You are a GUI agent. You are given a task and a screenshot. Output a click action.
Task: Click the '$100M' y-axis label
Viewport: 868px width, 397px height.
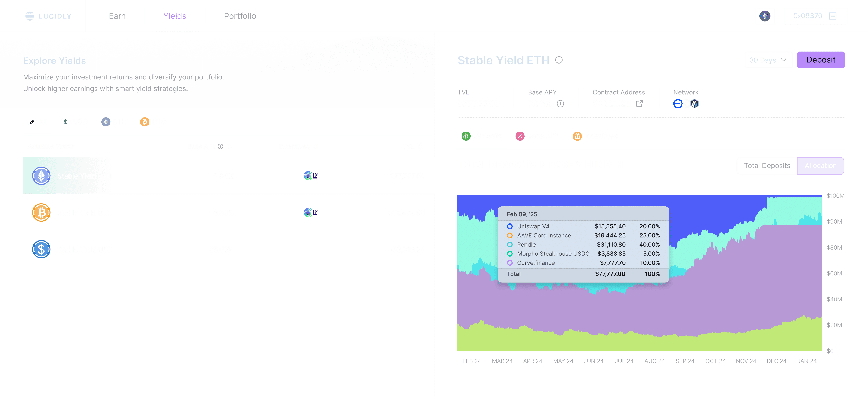835,196
